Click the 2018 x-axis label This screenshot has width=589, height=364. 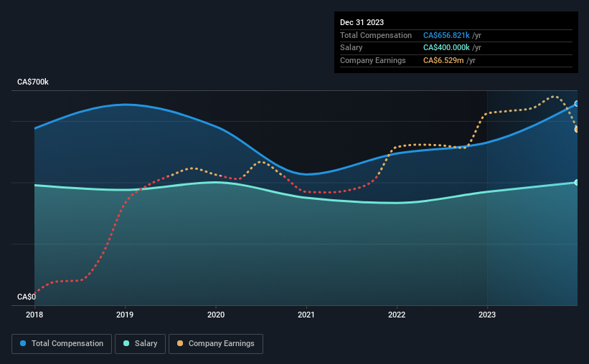[34, 315]
